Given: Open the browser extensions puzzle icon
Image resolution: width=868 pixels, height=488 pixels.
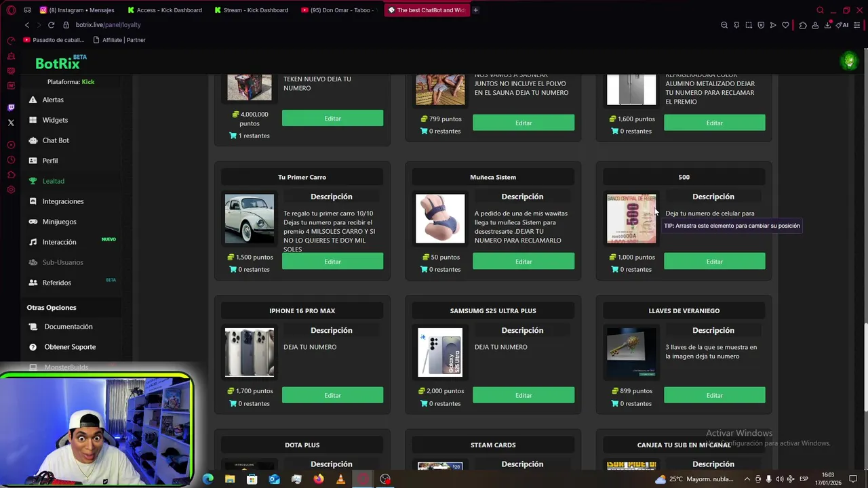Looking at the screenshot, I should pyautogui.click(x=803, y=25).
